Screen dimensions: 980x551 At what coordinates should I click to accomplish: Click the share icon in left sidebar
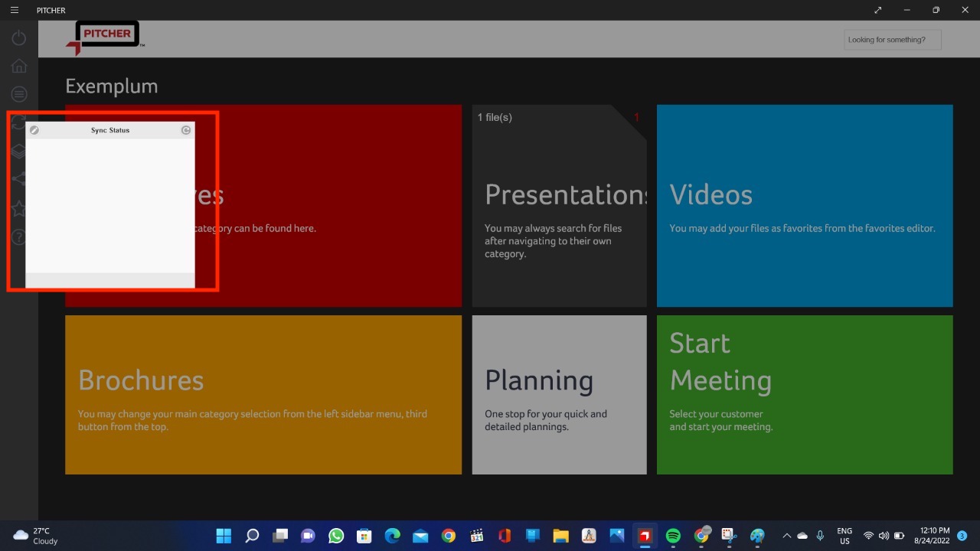pyautogui.click(x=18, y=180)
